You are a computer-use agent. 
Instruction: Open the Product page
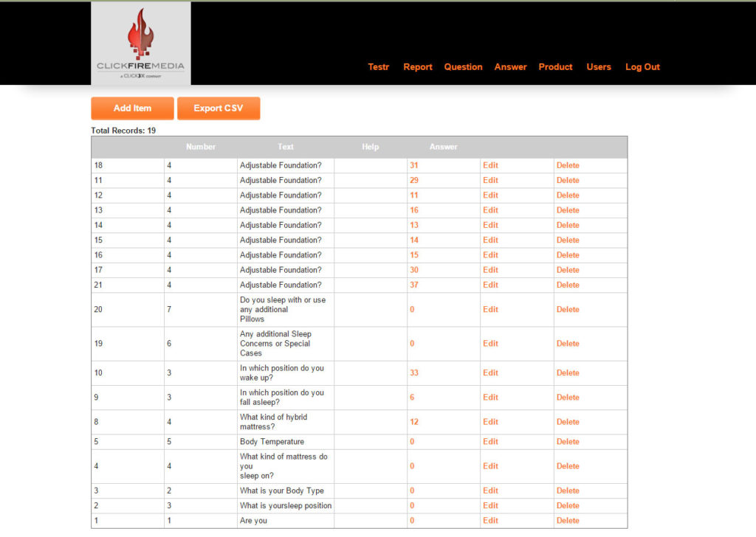coord(555,67)
